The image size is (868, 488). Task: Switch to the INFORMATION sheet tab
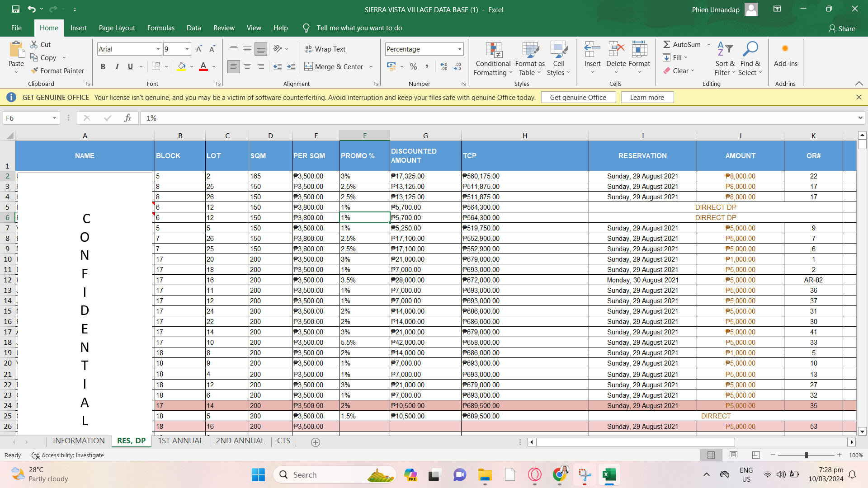coord(79,441)
